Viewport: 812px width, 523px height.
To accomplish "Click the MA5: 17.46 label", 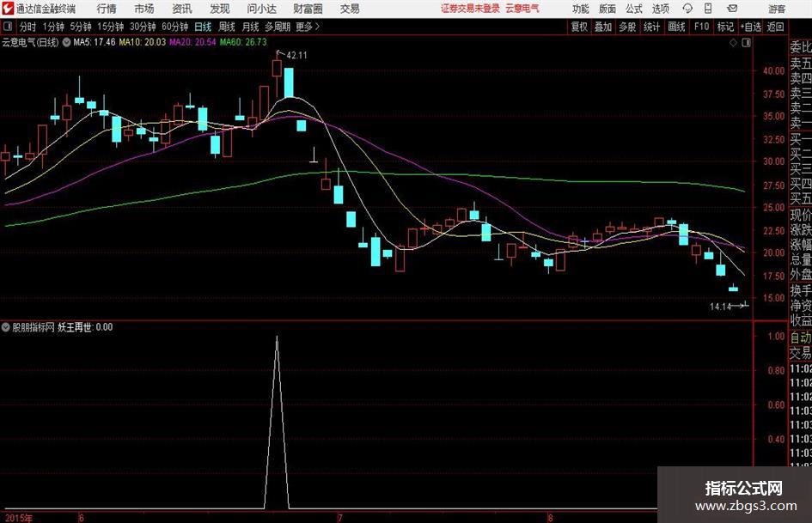I will (95, 42).
